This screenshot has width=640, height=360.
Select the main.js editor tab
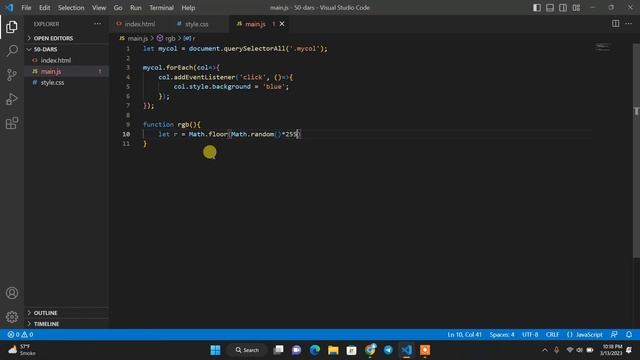pos(255,24)
